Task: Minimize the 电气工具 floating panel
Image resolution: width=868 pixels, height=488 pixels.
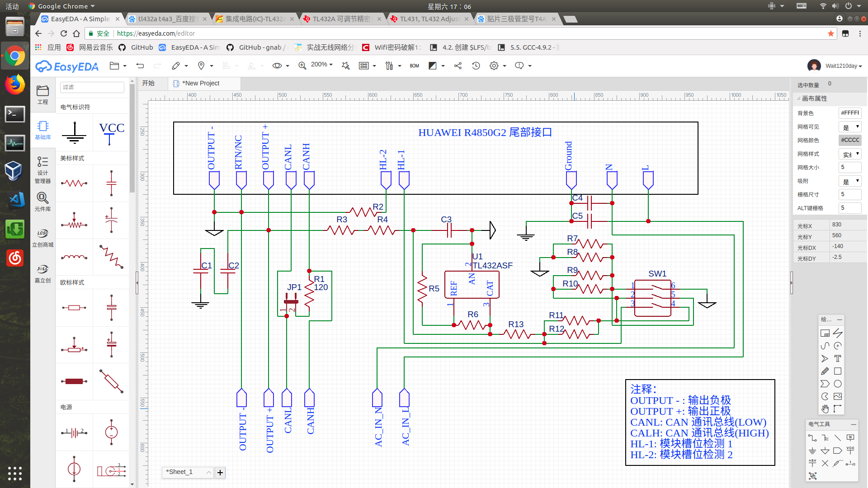Action: pyautogui.click(x=853, y=424)
